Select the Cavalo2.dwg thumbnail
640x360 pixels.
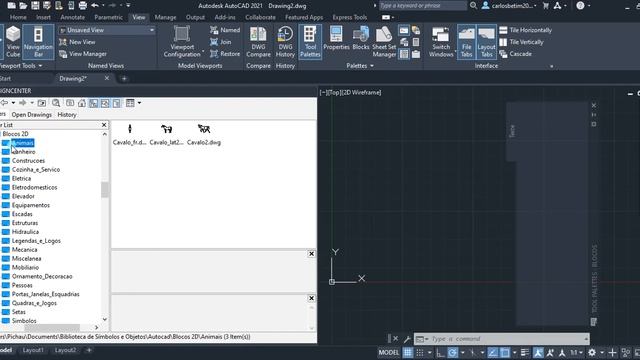(204, 135)
